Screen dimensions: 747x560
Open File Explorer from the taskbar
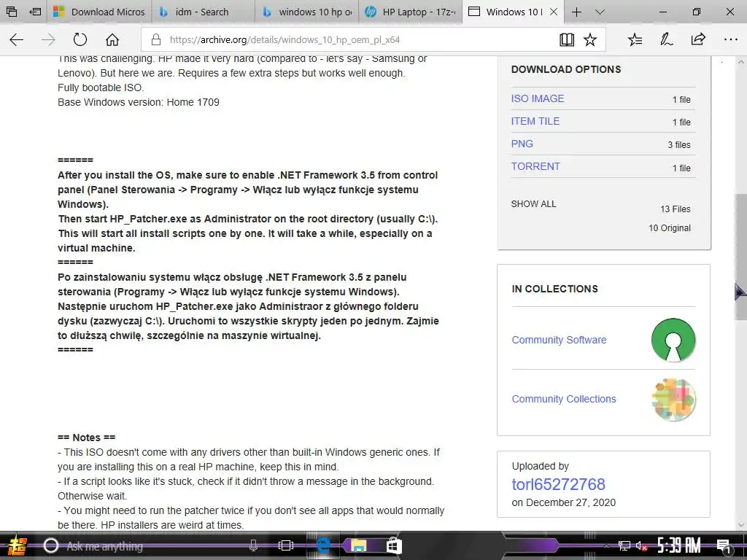tap(359, 545)
